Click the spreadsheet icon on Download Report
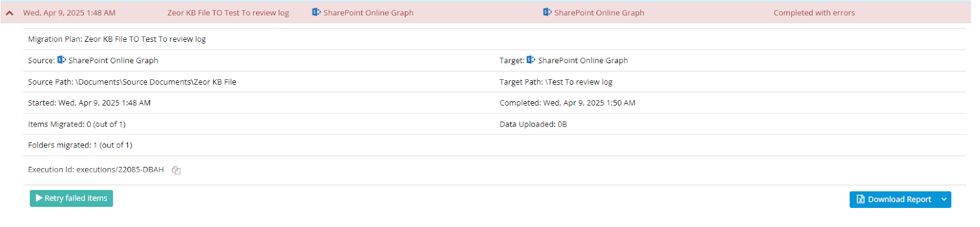 click(861, 199)
